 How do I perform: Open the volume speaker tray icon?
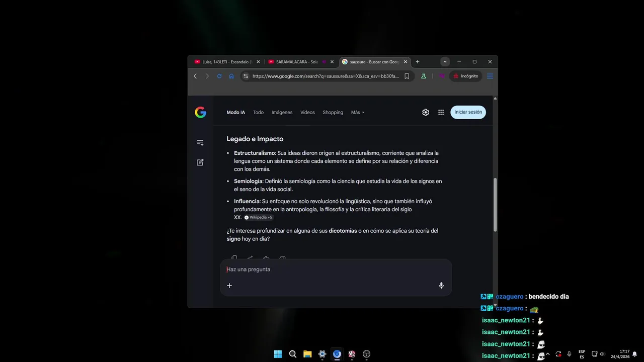(x=602, y=354)
